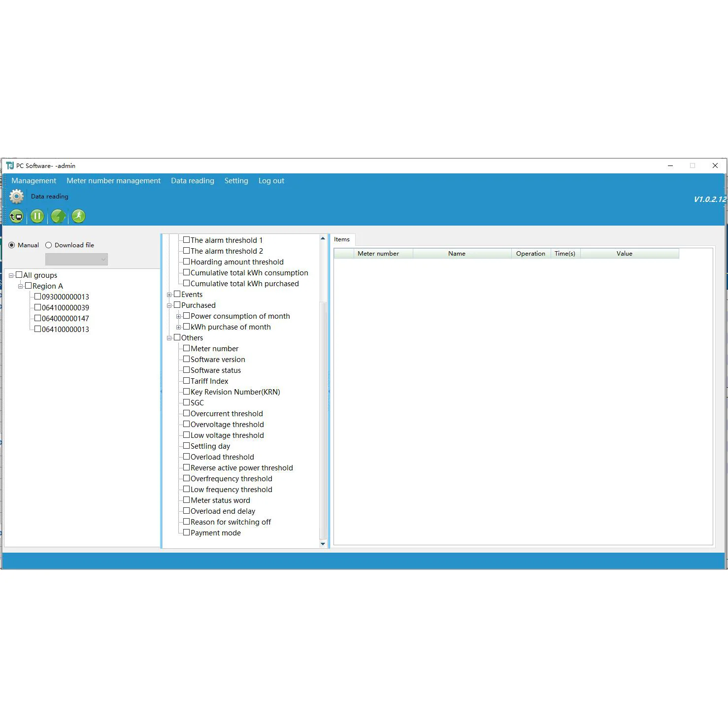Check the Overcurrent threshold checkbox

coord(187,413)
